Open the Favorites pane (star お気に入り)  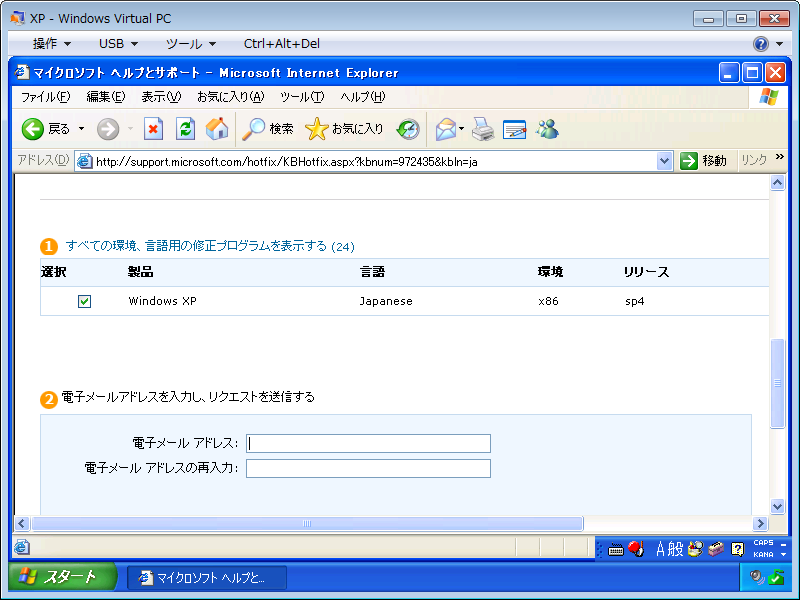[344, 129]
